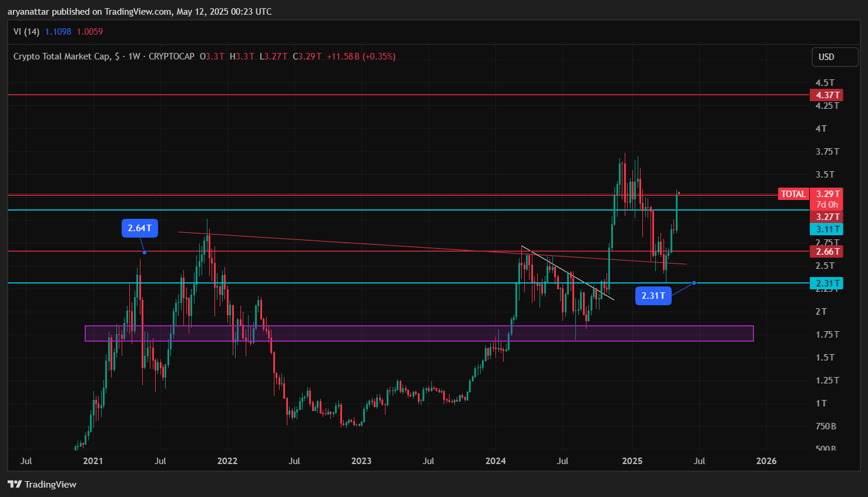Click the 2025 time axis label
The width and height of the screenshot is (868, 497).
[632, 461]
